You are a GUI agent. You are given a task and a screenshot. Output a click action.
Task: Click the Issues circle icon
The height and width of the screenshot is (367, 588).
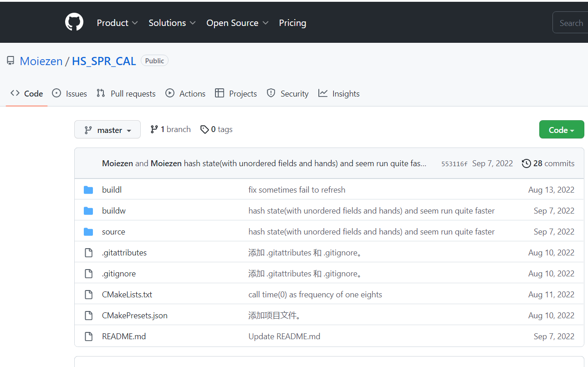tap(56, 93)
